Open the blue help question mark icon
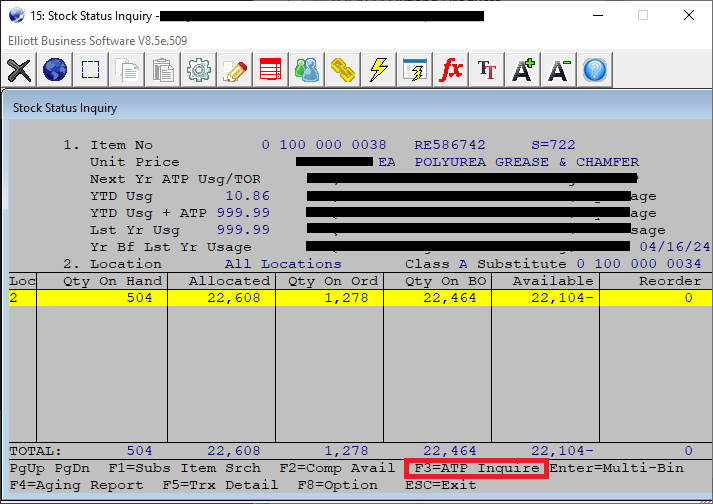This screenshot has height=504, width=713. click(595, 70)
